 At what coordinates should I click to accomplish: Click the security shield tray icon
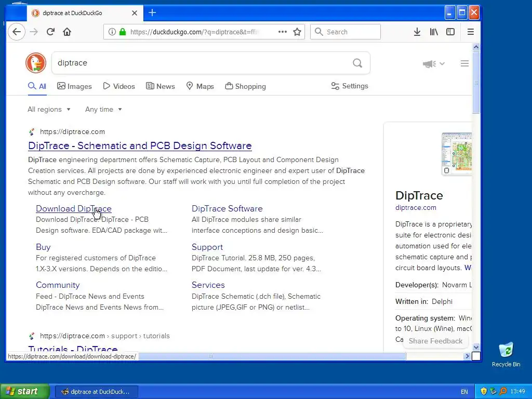click(x=484, y=391)
